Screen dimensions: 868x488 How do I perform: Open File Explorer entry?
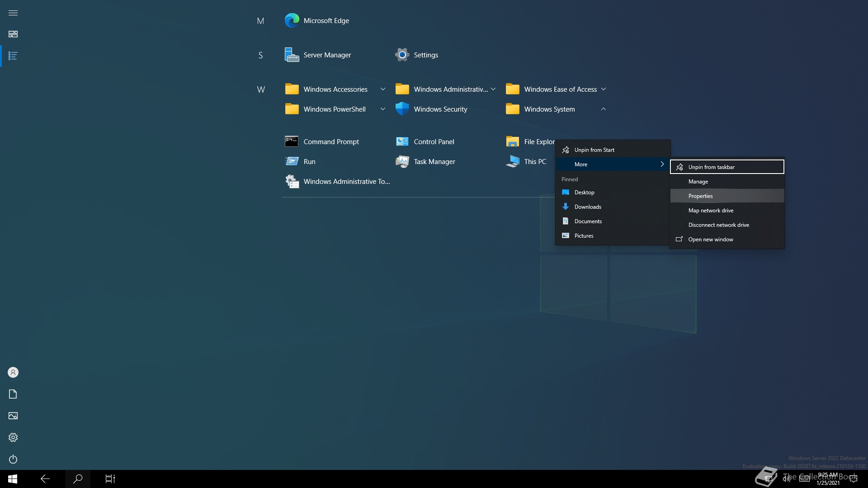pyautogui.click(x=530, y=142)
